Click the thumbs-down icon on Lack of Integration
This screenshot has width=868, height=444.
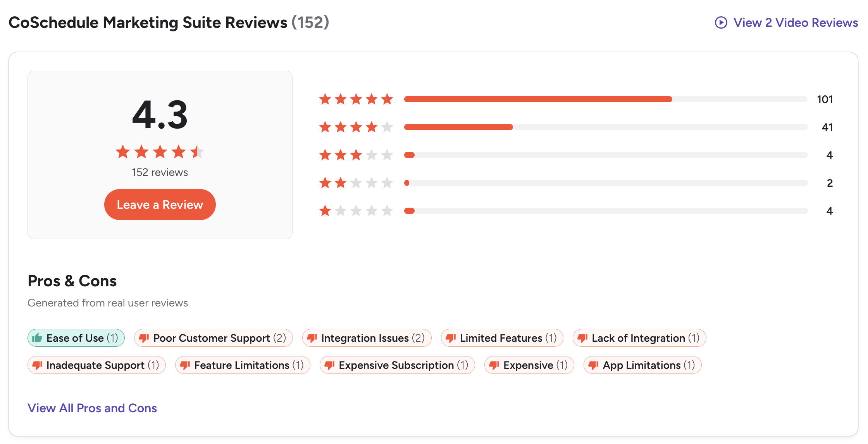point(583,338)
